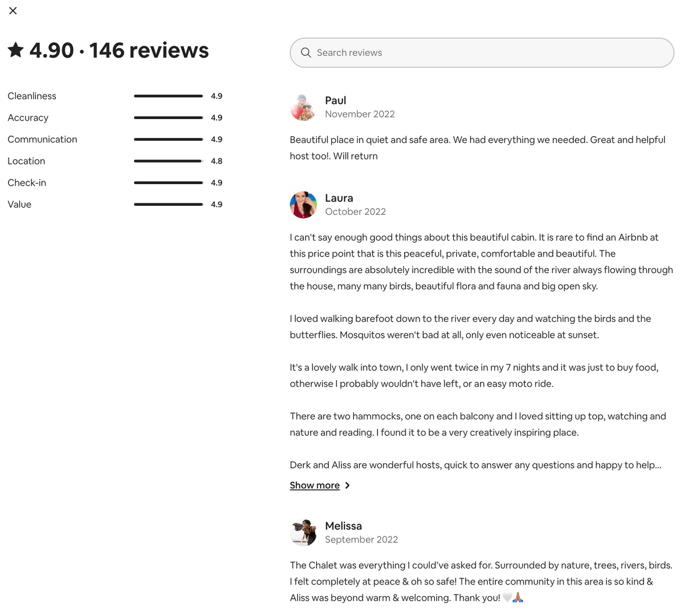Click reviewer name Laura
This screenshot has height=616, width=684.
click(339, 198)
